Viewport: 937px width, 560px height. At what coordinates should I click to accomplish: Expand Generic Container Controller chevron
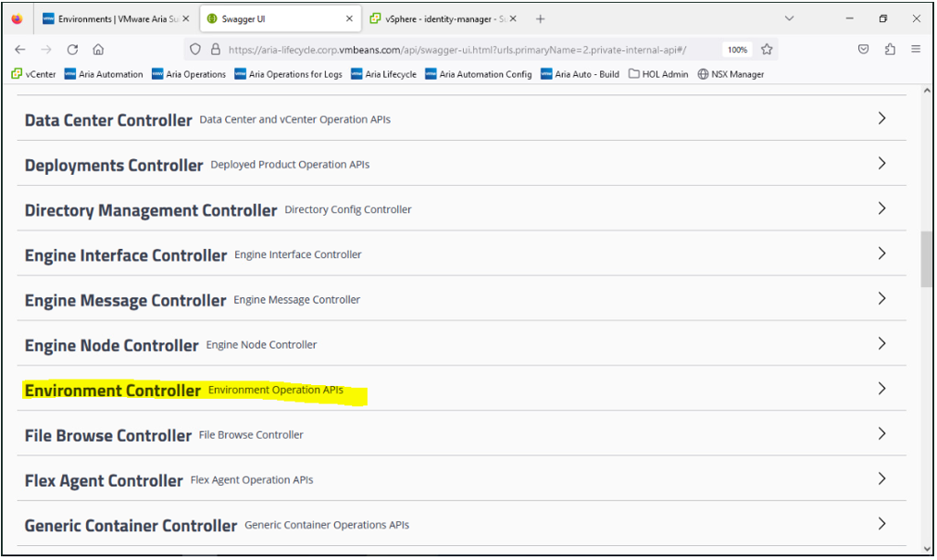pos(881,524)
